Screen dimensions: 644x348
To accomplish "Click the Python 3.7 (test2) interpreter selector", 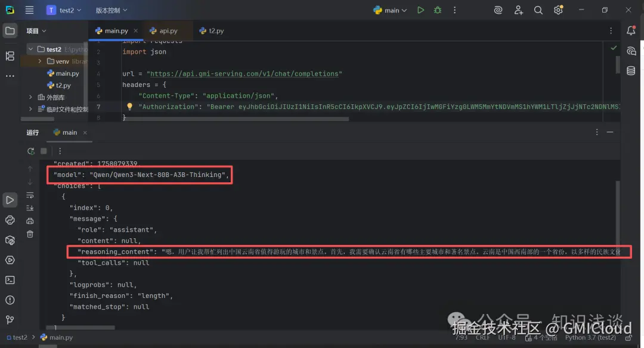I will coord(590,337).
